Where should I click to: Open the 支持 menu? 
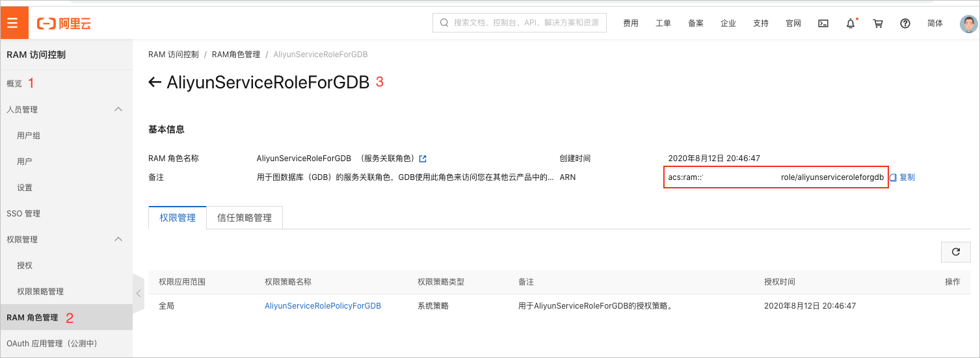coord(761,23)
